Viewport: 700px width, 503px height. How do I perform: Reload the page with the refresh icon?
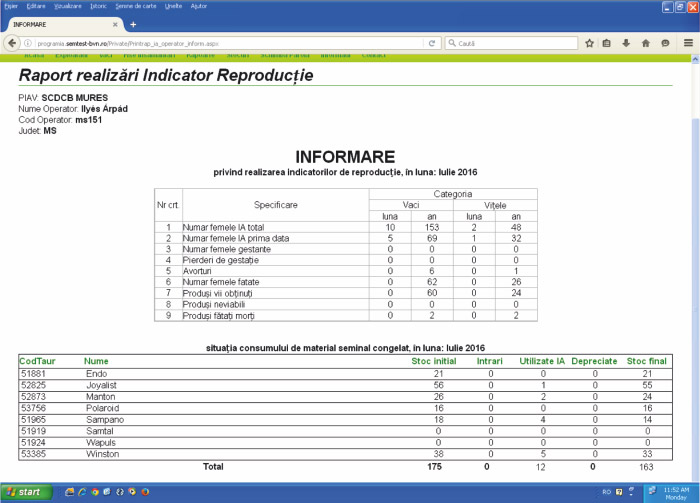click(x=432, y=43)
